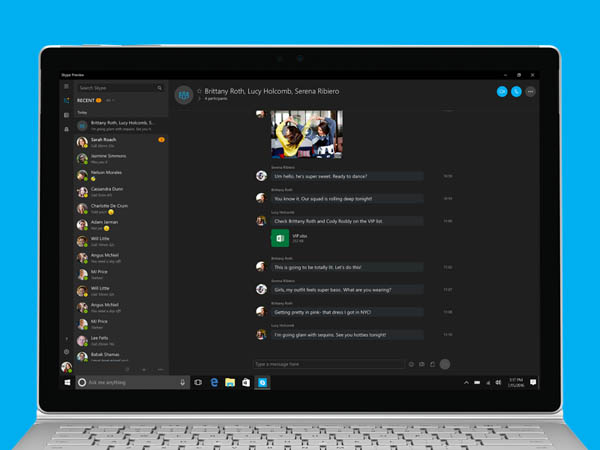The image size is (600, 450).
Task: Open Nelson Morales conversation
Action: pyautogui.click(x=121, y=175)
